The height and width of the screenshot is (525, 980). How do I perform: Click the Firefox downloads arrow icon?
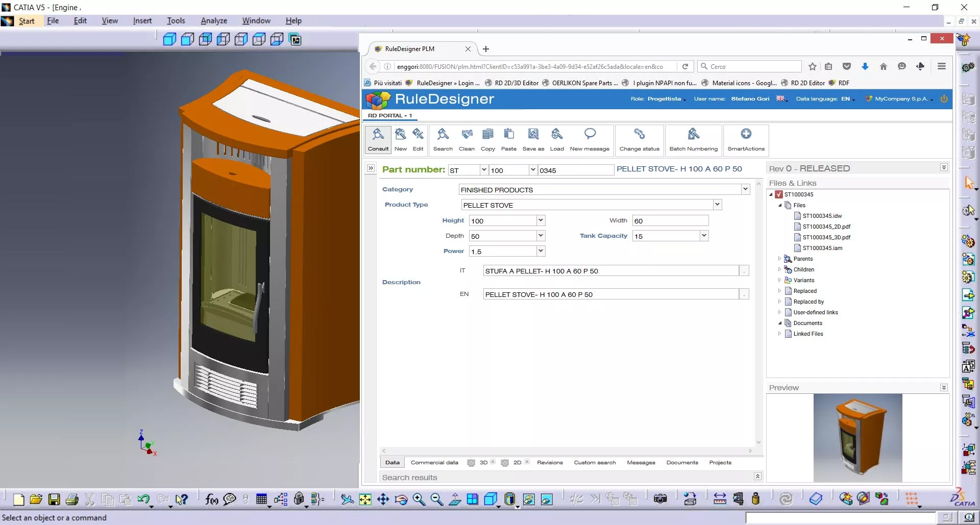point(865,66)
